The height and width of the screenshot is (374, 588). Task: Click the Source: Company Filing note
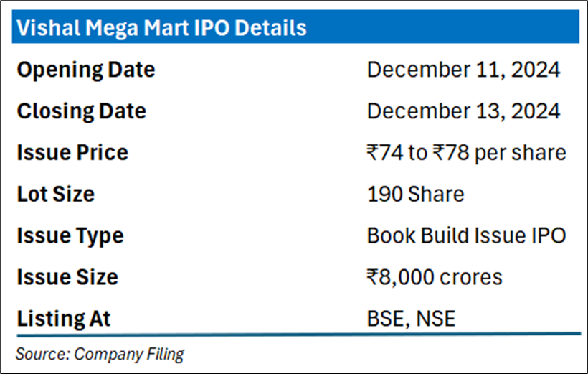click(x=100, y=354)
